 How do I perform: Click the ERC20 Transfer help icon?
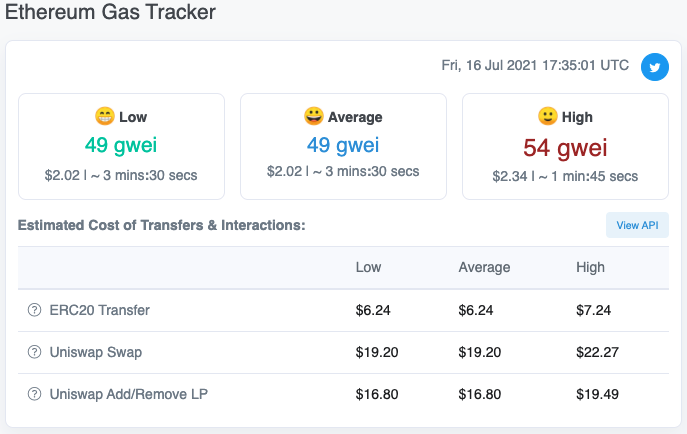point(34,310)
